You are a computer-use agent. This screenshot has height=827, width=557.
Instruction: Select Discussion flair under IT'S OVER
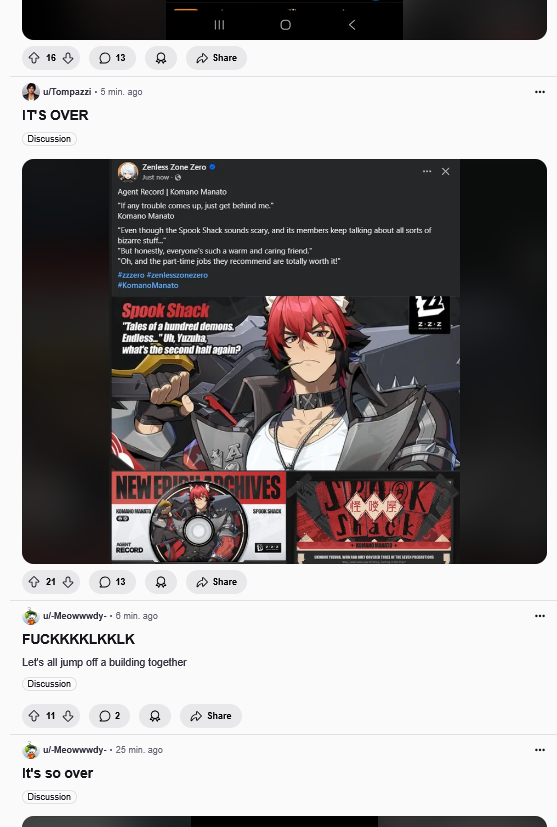click(x=49, y=139)
